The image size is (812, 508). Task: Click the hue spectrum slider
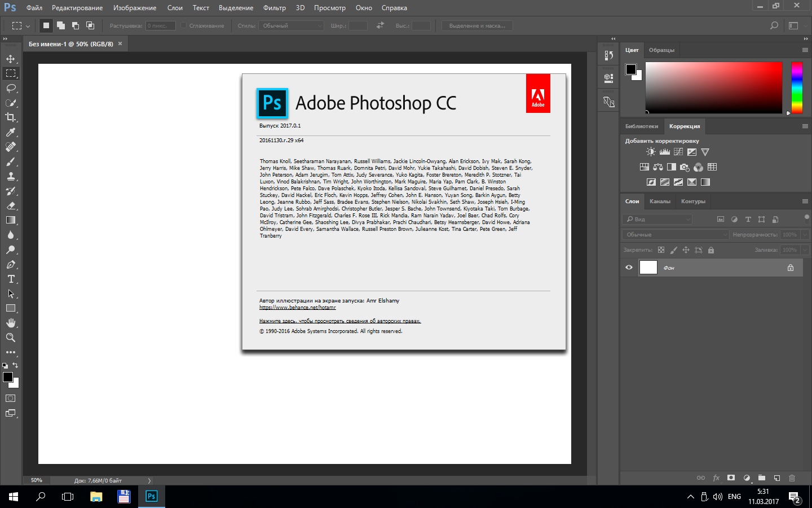tap(797, 87)
